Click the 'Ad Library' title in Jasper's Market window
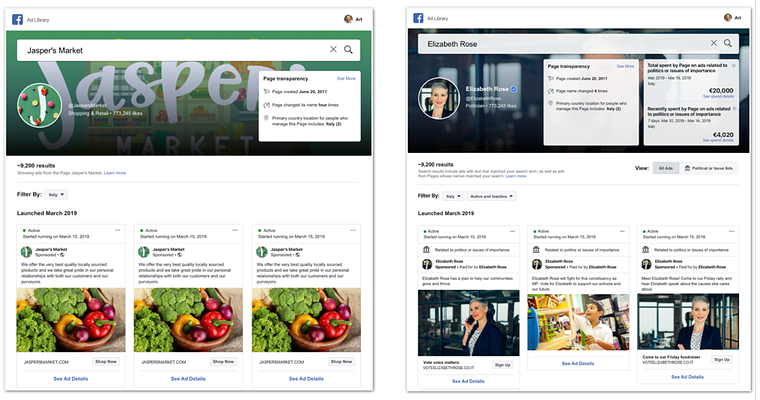This screenshot has height=400, width=760. coord(38,20)
